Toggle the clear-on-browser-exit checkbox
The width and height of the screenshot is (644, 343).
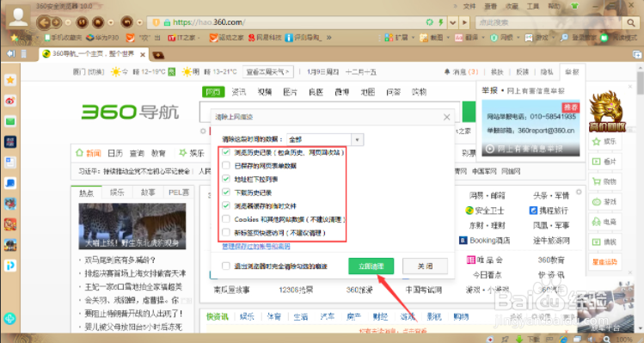pos(226,266)
